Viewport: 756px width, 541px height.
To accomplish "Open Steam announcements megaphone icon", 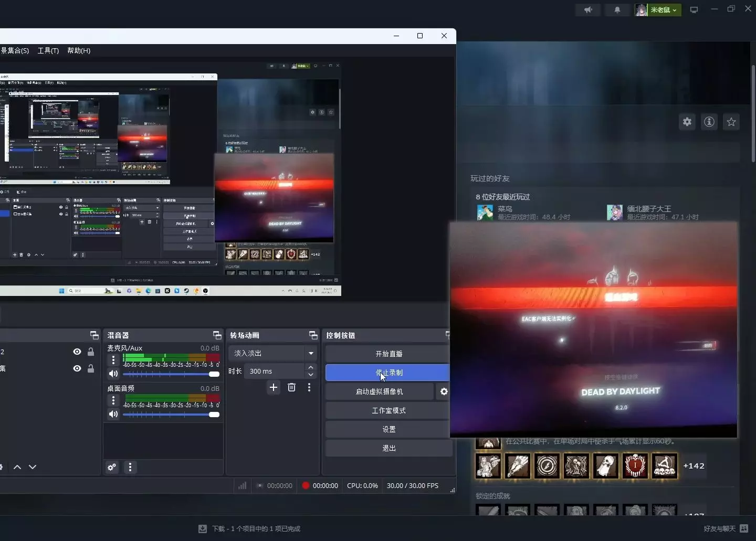I will 588,9.
